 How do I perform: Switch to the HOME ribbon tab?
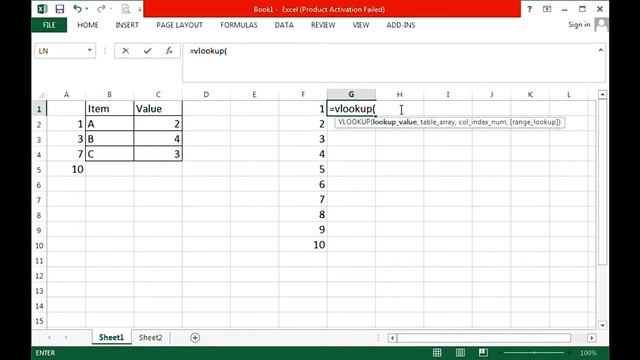tap(88, 25)
